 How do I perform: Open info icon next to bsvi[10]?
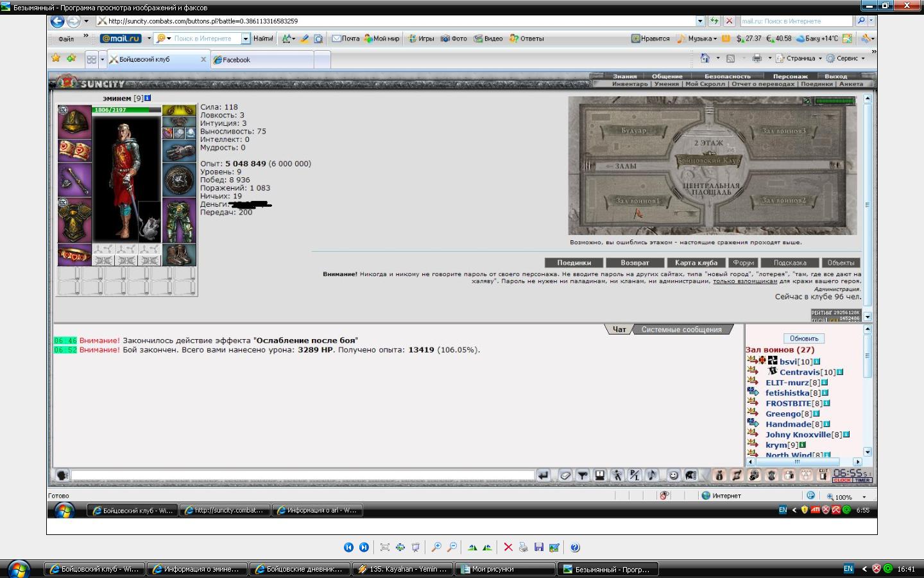pyautogui.click(x=817, y=362)
